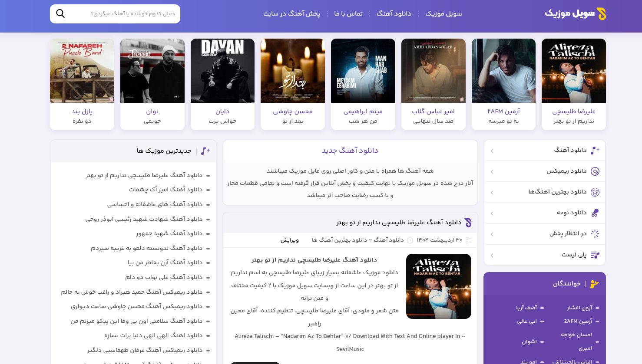Click the دانلود آهنگ جدید heading
Viewport: 642px width, 364px height.
tap(350, 151)
